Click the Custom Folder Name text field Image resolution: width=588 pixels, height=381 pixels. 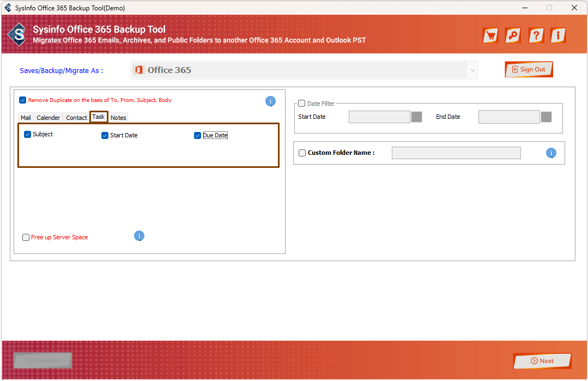[456, 153]
